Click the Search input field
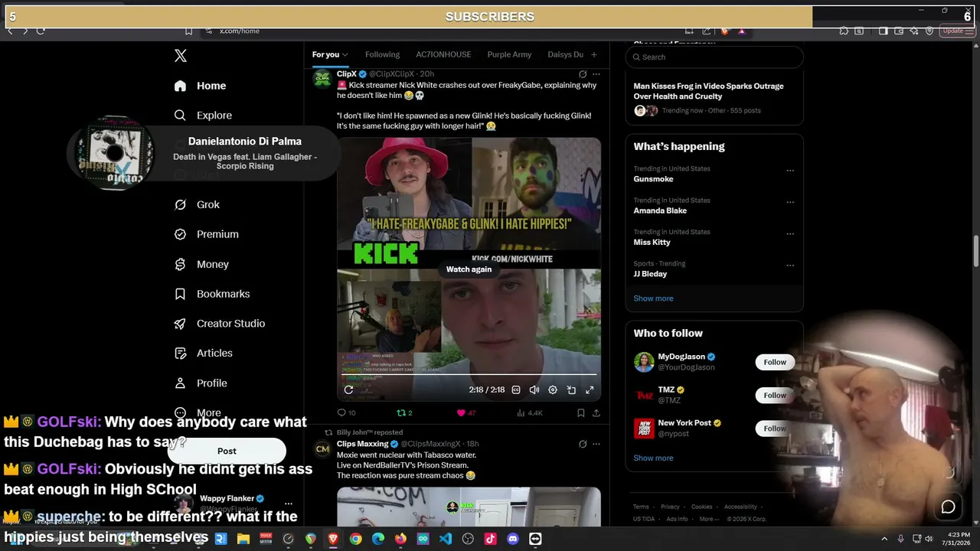This screenshot has height=551, width=980. point(714,57)
